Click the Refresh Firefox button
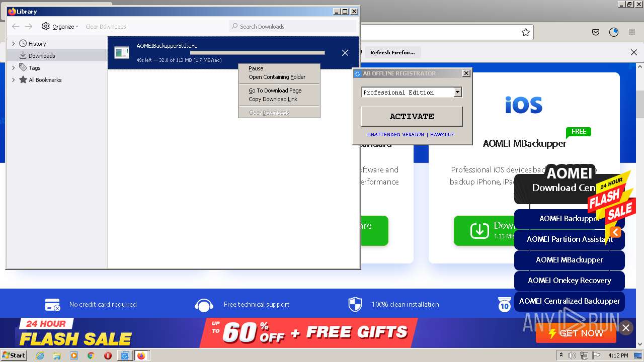Screen dimensions: 644x362 (x=392, y=52)
